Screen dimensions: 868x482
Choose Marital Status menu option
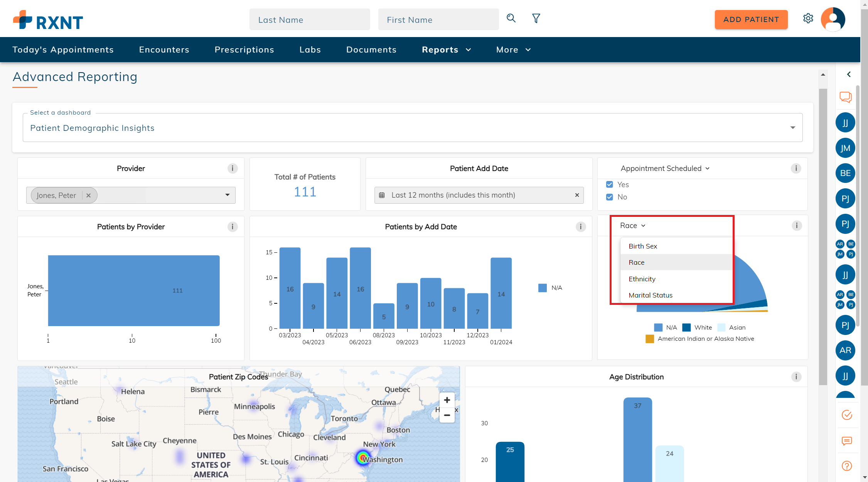(x=650, y=295)
